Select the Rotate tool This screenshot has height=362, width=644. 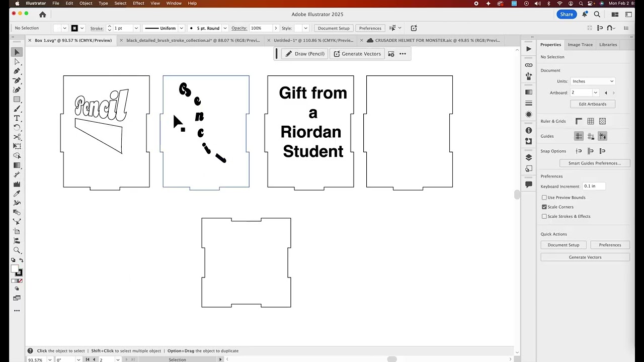tap(17, 127)
